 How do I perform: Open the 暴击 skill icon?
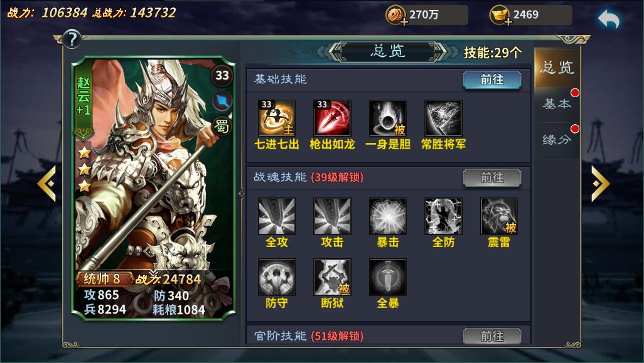click(388, 216)
